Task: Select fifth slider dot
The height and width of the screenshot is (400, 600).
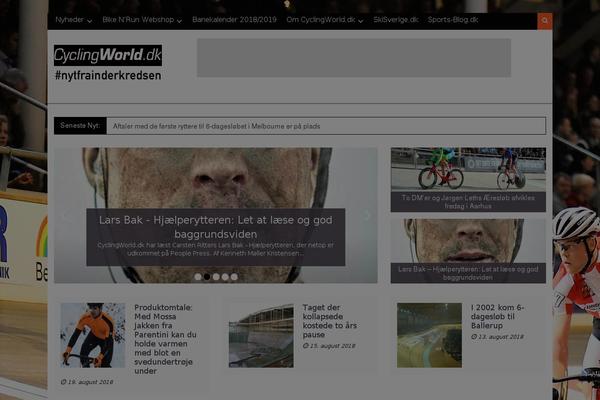Action: [234, 276]
